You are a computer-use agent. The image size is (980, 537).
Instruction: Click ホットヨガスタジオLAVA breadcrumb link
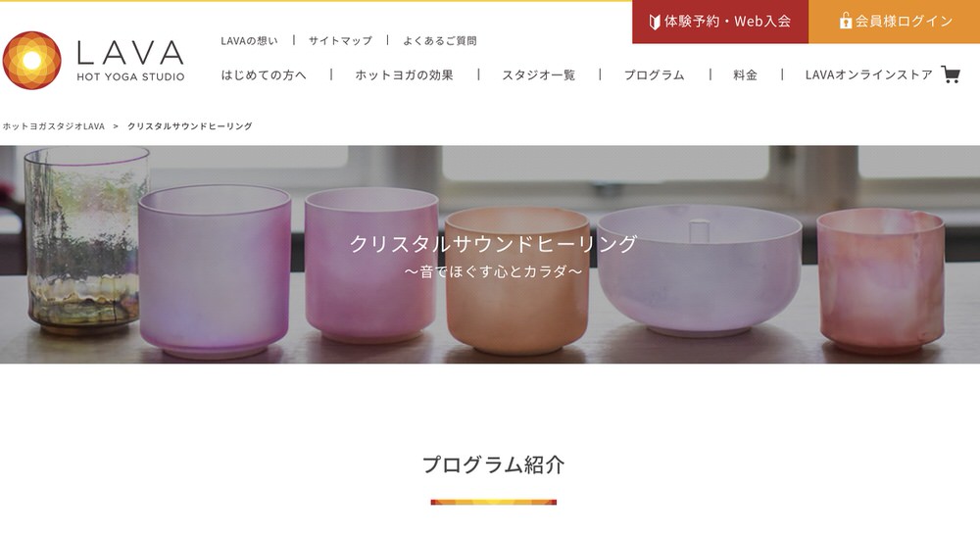point(54,126)
